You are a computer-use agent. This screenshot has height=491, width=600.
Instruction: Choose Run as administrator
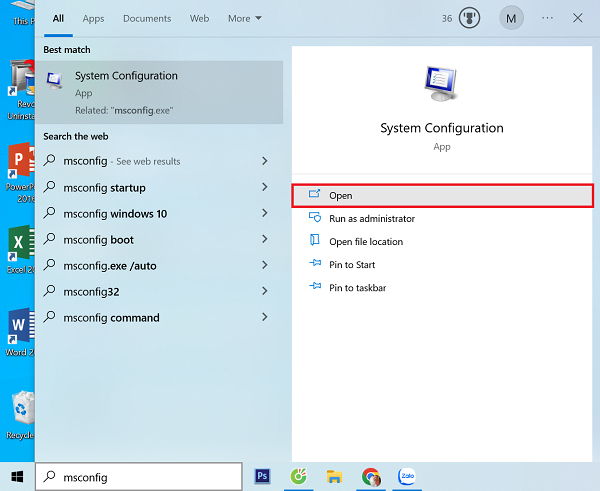point(371,218)
